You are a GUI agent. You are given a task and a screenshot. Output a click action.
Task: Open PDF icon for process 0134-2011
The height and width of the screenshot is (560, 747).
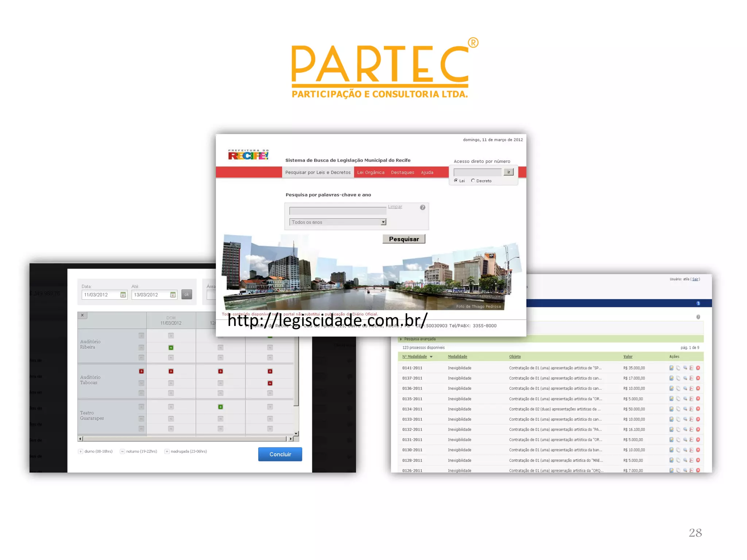pos(691,409)
